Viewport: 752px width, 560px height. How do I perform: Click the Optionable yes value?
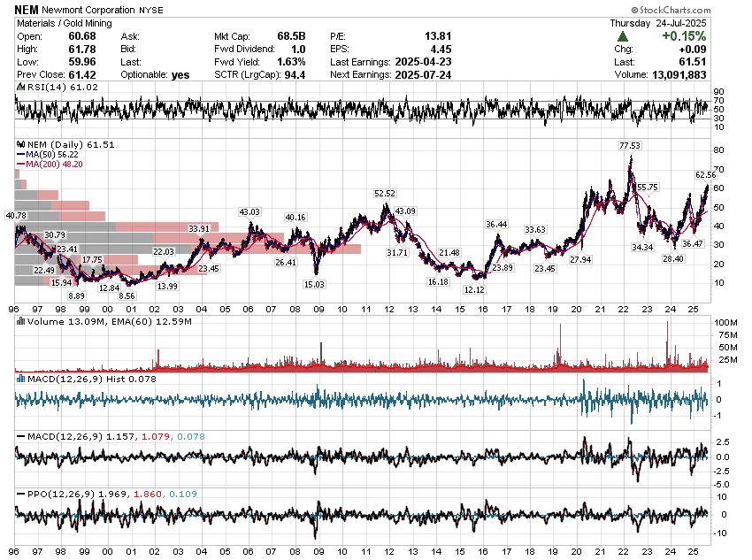pos(180,75)
